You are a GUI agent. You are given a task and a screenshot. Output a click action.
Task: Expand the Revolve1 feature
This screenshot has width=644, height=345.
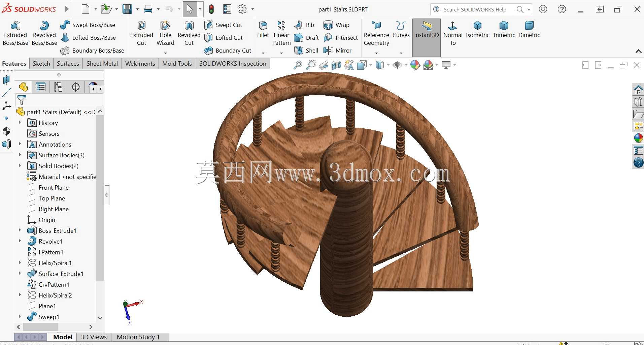click(x=20, y=241)
